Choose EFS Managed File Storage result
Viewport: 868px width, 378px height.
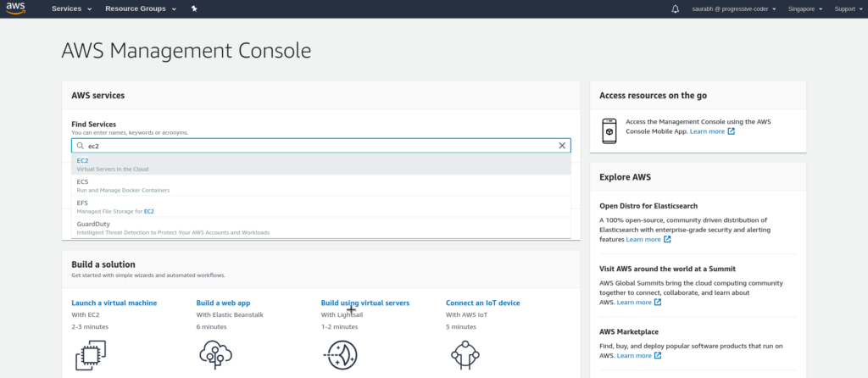tap(321, 207)
